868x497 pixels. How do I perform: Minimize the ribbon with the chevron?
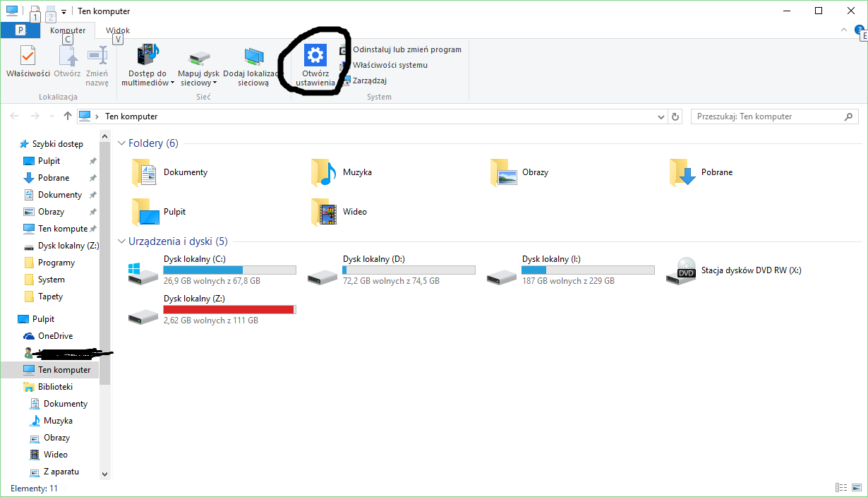845,30
